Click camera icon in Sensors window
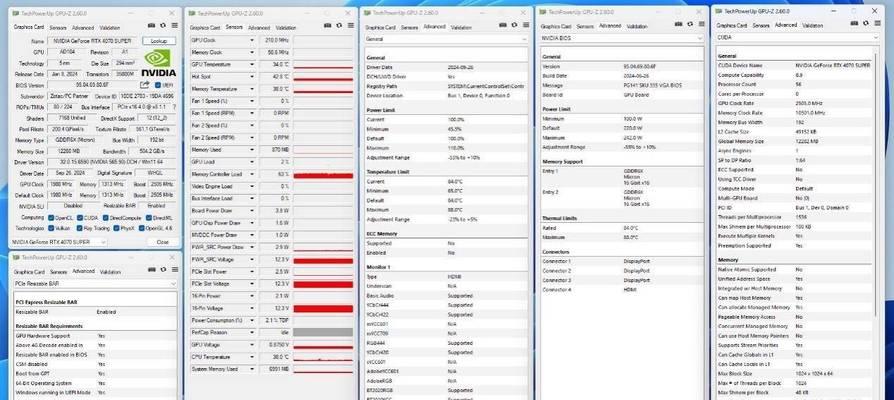The height and width of the screenshot is (400, 894). pos(327,26)
